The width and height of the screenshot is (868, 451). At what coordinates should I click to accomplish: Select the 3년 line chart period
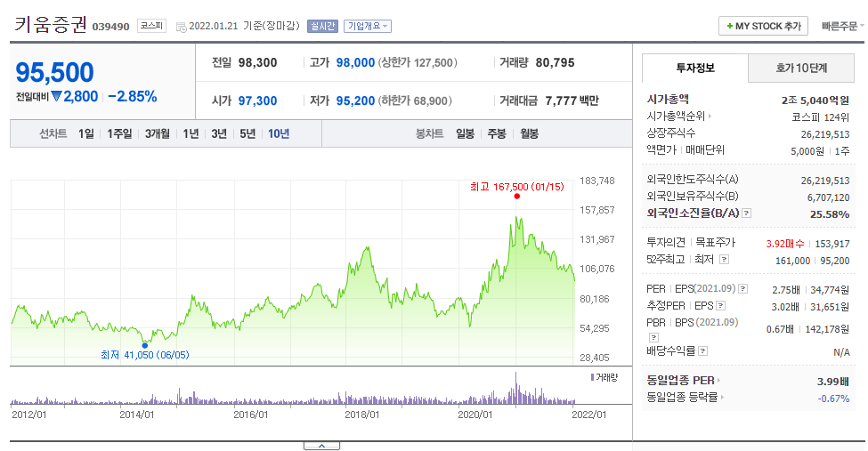[219, 133]
